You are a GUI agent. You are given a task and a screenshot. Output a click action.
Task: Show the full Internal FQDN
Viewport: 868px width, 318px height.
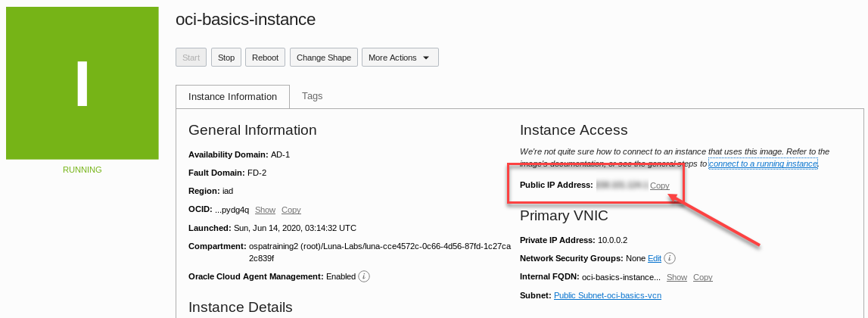click(677, 277)
